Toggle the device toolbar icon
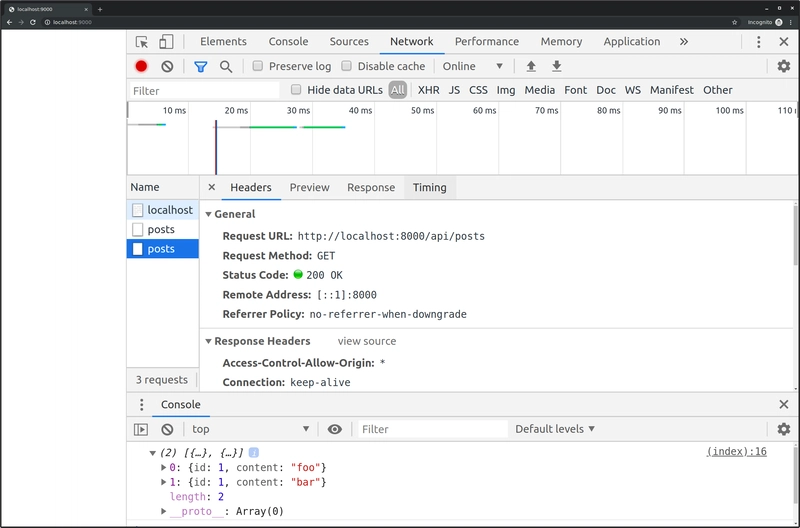Viewport: 800px width, 528px height. tap(166, 42)
